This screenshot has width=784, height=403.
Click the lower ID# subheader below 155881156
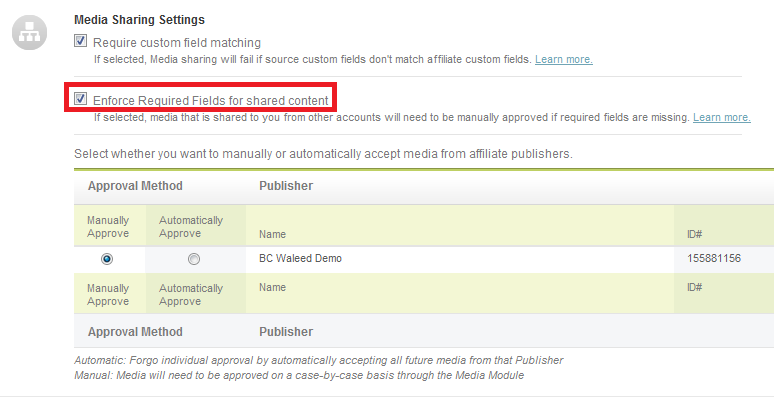pos(694,288)
